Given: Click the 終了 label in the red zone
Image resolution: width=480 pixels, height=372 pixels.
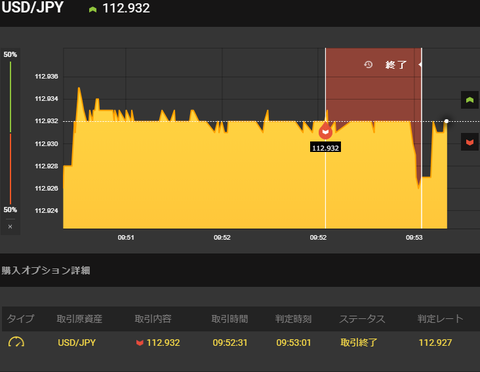Looking at the screenshot, I should (396, 65).
